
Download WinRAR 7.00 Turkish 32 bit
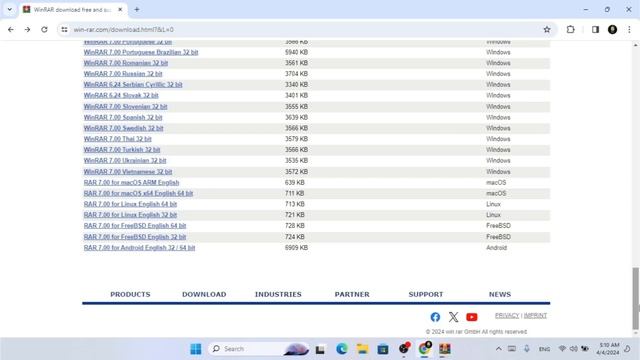click(122, 150)
